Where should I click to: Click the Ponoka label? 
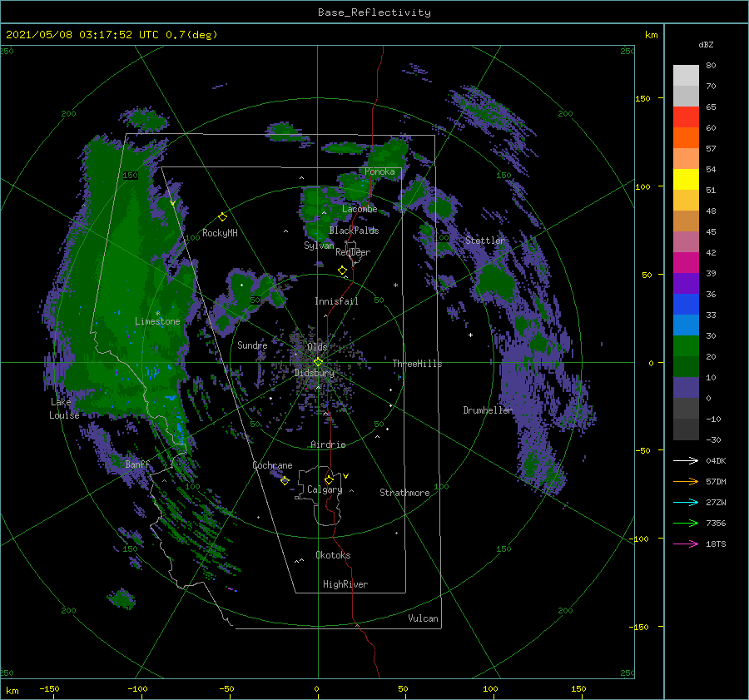(379, 172)
